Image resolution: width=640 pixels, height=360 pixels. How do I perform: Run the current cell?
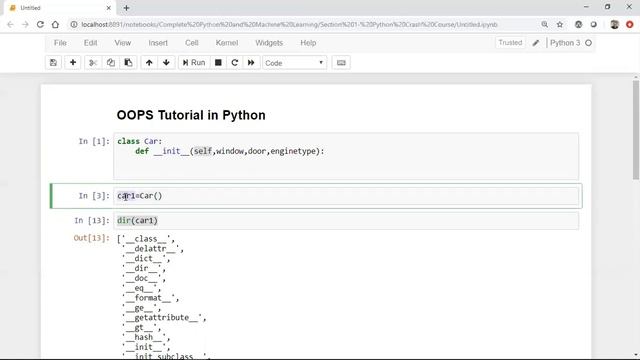click(x=194, y=63)
